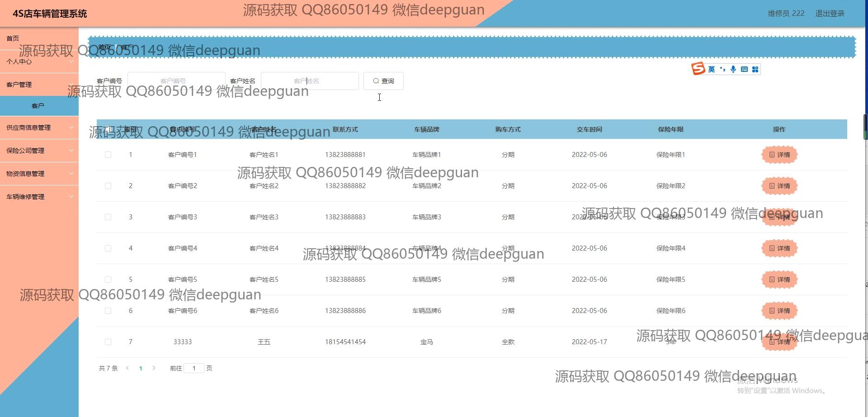Tick the checkbox for row 客户编号1

click(x=108, y=155)
